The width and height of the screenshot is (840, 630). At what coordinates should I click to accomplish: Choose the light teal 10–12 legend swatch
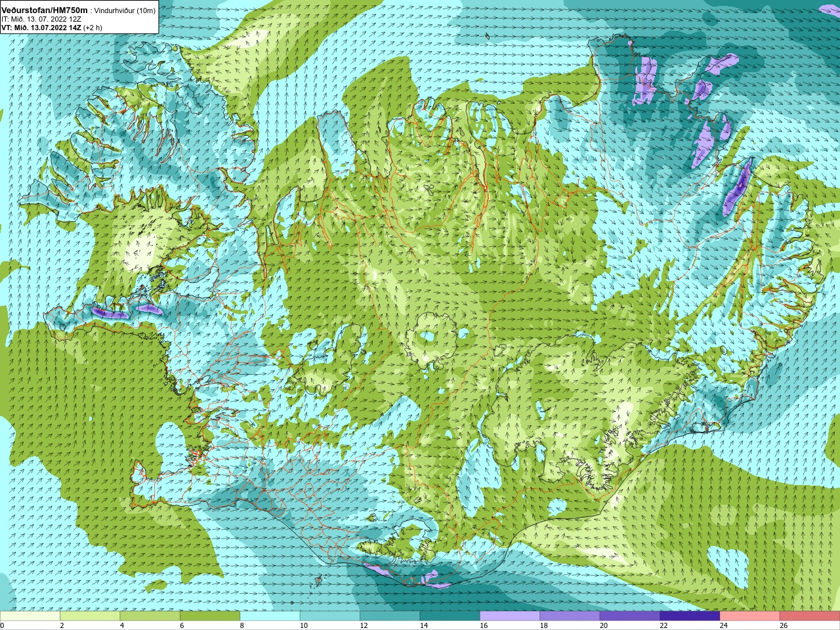(x=330, y=617)
